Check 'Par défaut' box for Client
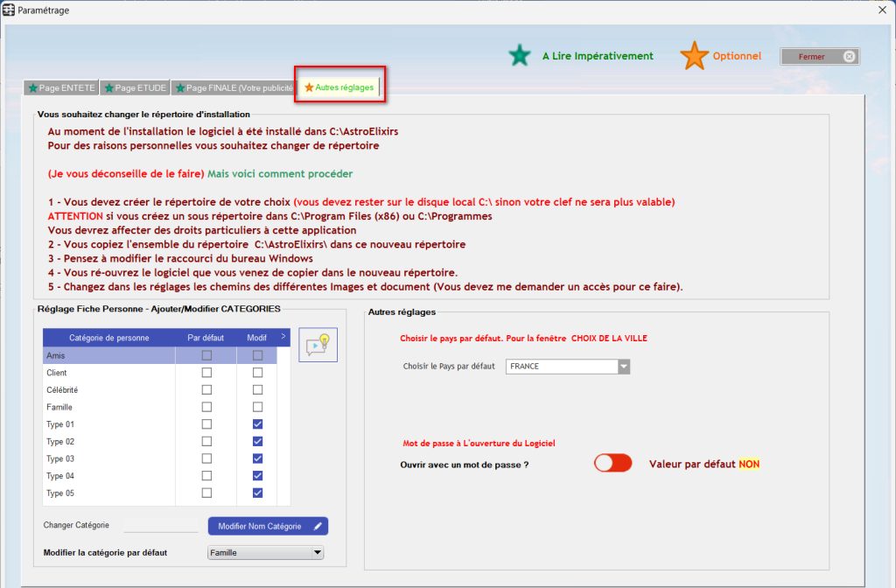The width and height of the screenshot is (896, 588). pyautogui.click(x=206, y=373)
